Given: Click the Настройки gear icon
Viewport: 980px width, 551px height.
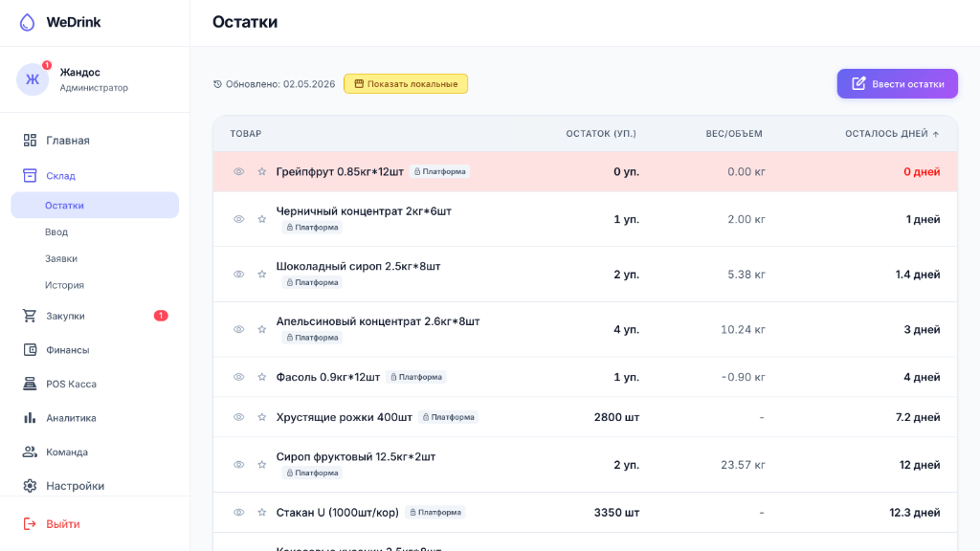Looking at the screenshot, I should [x=30, y=486].
